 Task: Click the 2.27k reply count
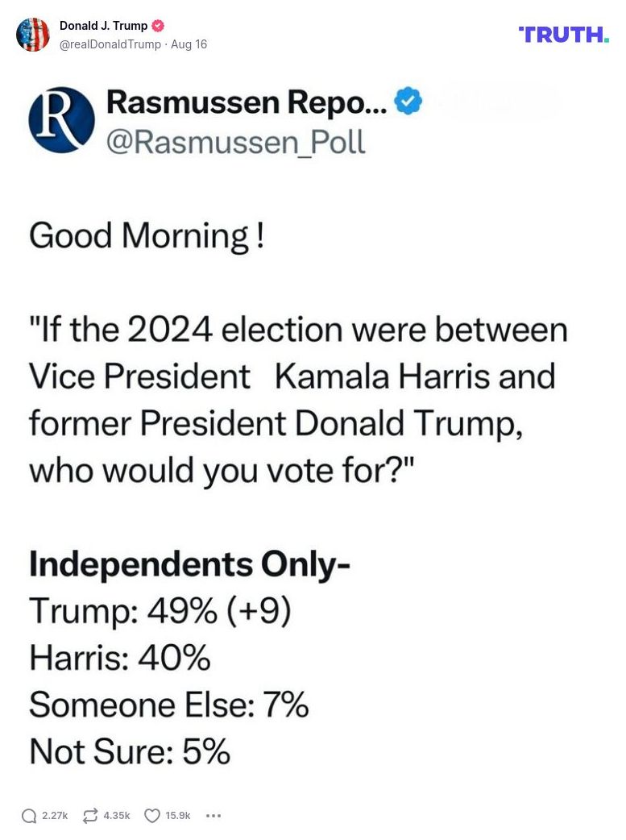point(53,816)
